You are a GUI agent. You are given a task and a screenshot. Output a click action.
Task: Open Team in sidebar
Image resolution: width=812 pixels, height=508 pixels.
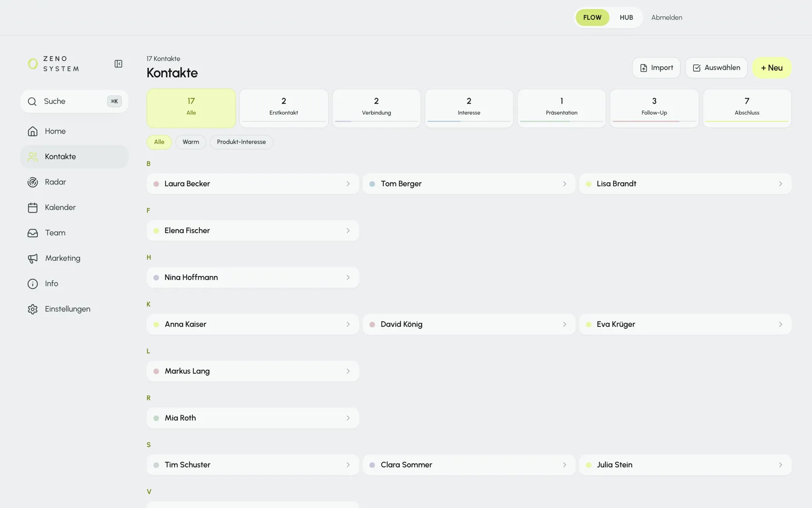click(x=74, y=233)
